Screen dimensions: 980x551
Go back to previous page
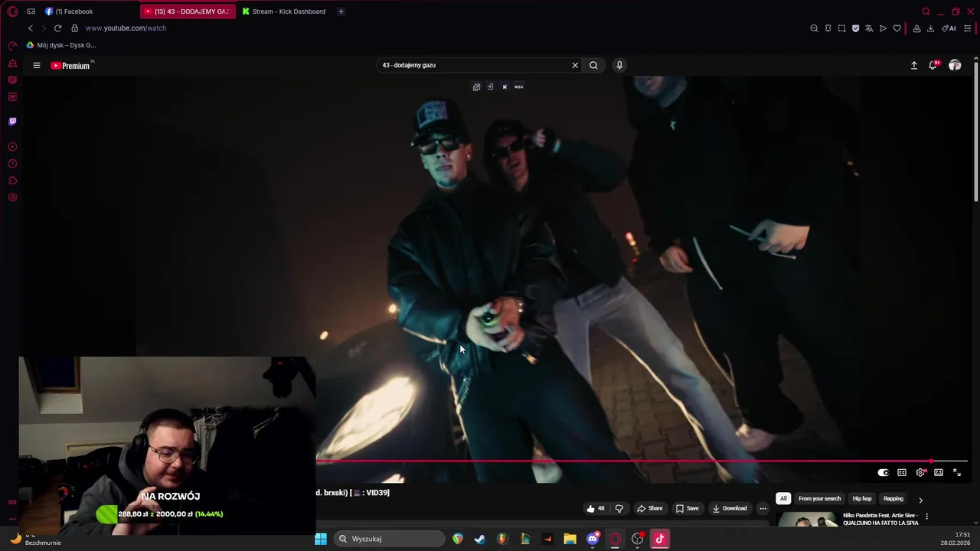tap(31, 28)
